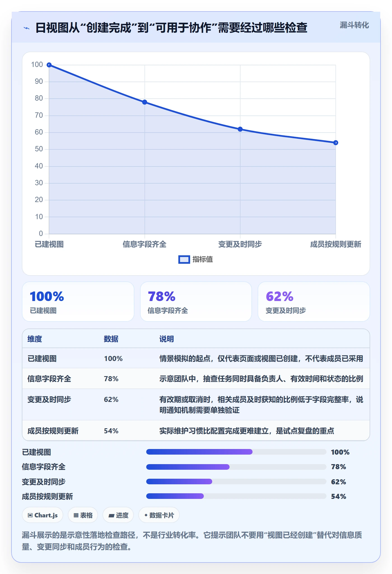
Task: Click the 指标值 legend label
Action: [x=203, y=260]
